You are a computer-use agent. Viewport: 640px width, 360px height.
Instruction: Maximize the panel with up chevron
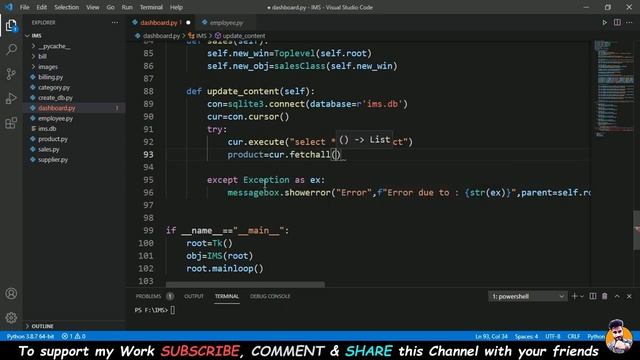[617, 296]
